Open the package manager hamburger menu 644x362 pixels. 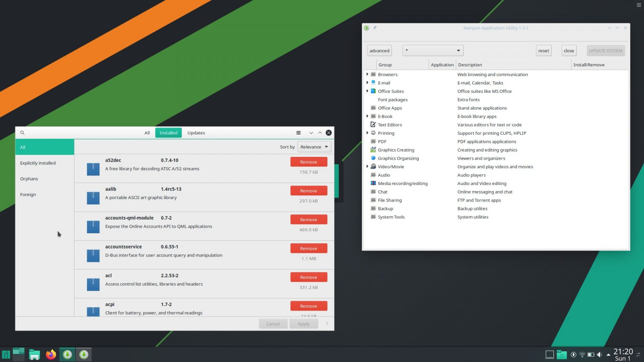(x=298, y=133)
